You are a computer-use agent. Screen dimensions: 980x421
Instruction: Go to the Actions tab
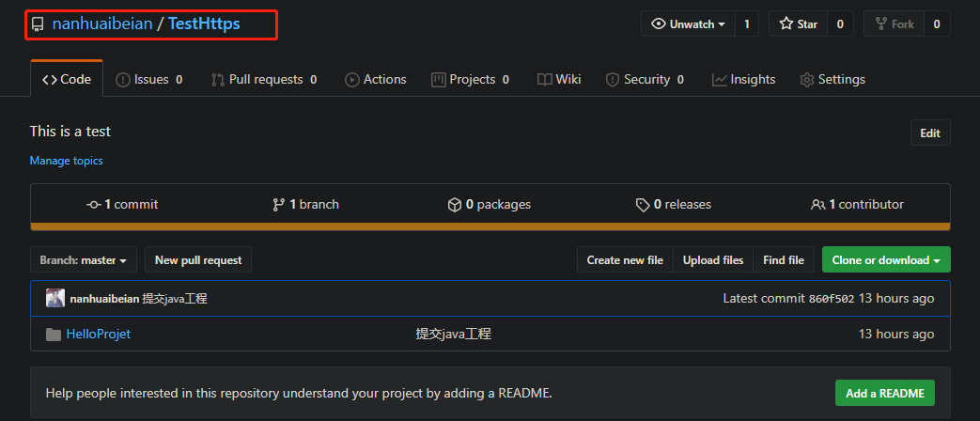[x=376, y=79]
